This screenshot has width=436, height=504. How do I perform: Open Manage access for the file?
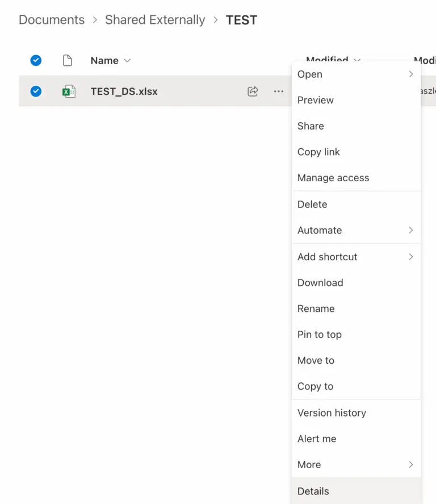pos(333,178)
